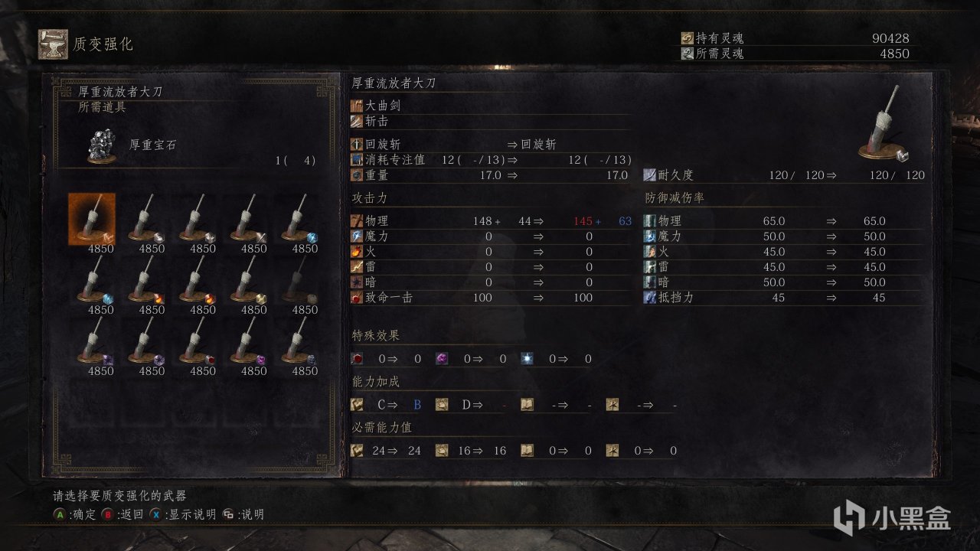
Task: Go back using the red B 返回 prompt
Action: [122, 514]
